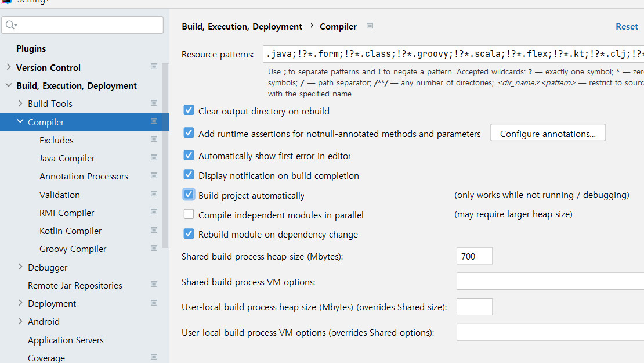Viewport: 644px width, 363px height.
Task: Click project-level icon beside Kotlin Compiler
Action: [154, 230]
